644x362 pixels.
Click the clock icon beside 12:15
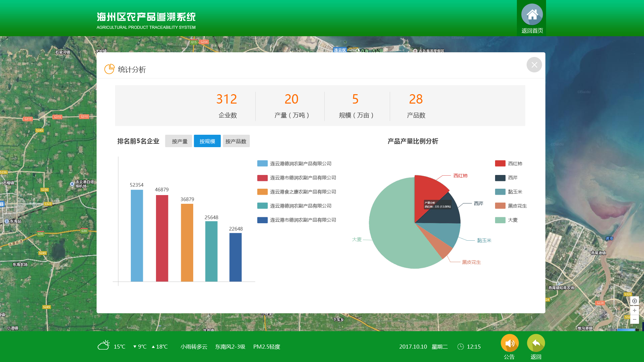(461, 347)
